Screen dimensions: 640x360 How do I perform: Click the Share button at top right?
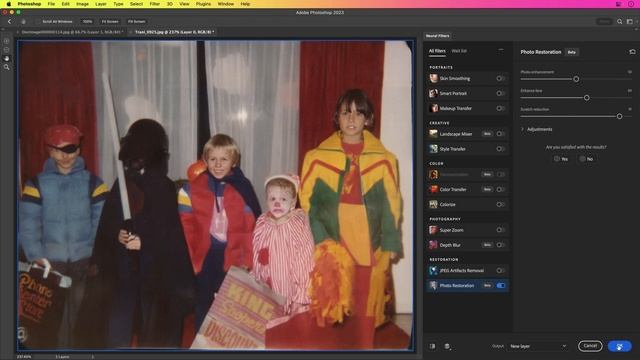coord(604,21)
